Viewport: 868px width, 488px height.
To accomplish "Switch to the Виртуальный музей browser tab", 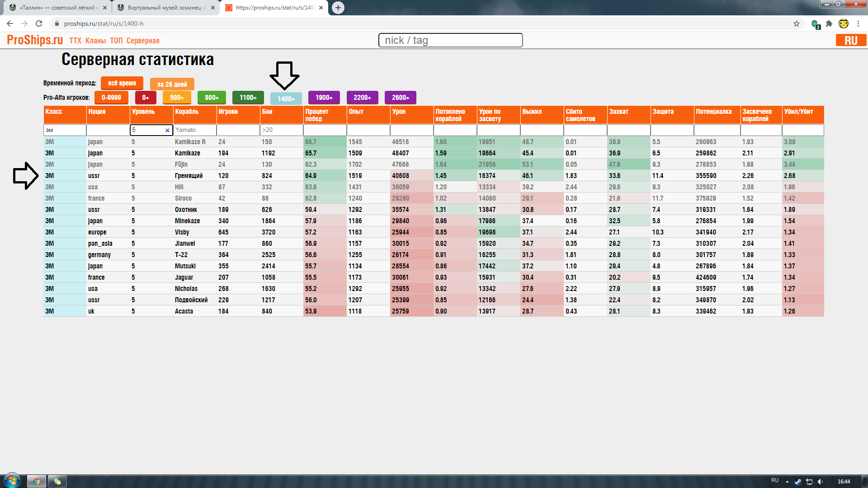I will (166, 8).
